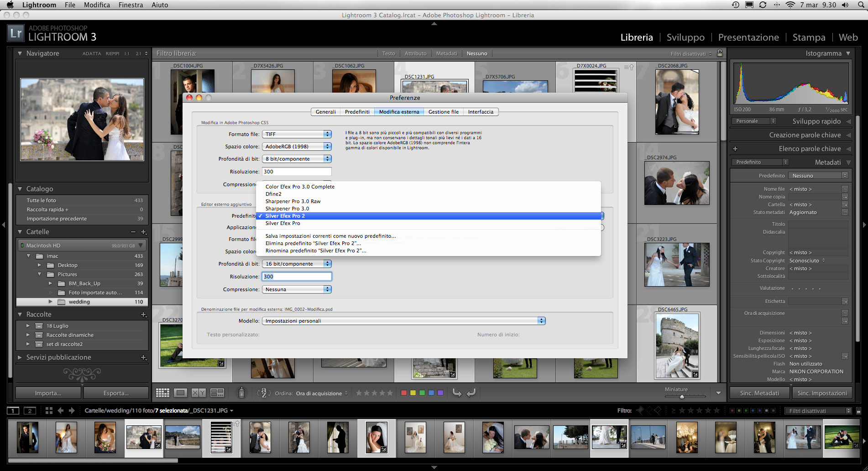This screenshot has width=868, height=471.
Task: Open Compressione Nessuna dropdown
Action: (x=297, y=289)
